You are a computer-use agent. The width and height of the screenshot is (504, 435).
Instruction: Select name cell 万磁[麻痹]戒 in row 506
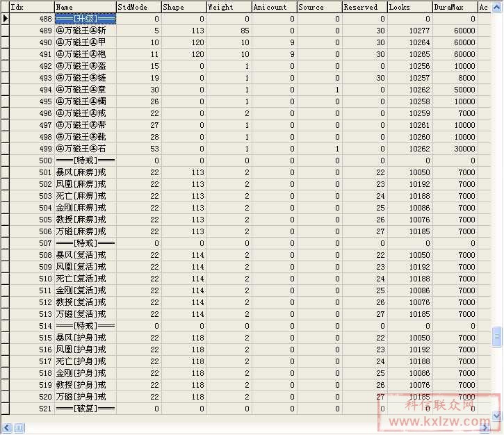(86, 231)
